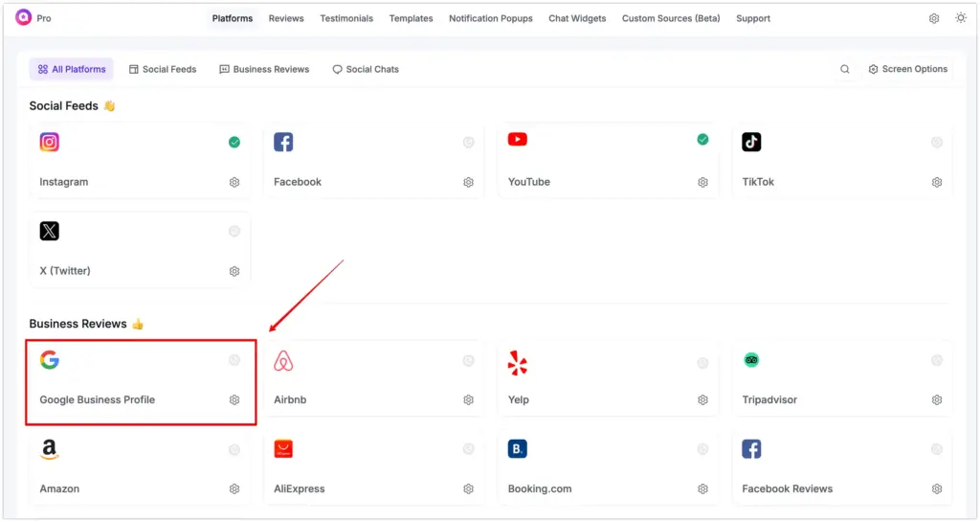Click the Yelp logo icon
This screenshot has width=980, height=522.
coord(518,363)
